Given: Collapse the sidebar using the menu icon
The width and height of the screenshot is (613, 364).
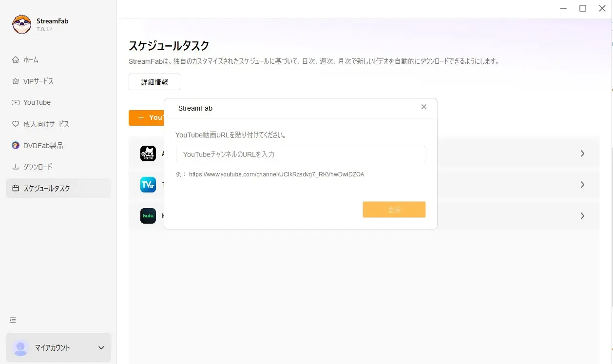Looking at the screenshot, I should pos(13,320).
